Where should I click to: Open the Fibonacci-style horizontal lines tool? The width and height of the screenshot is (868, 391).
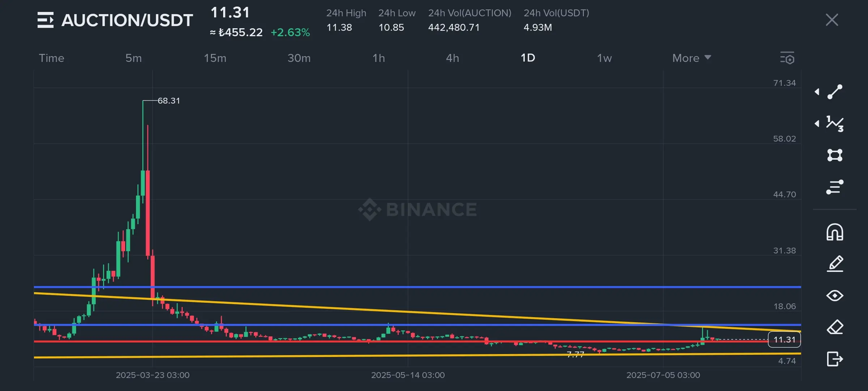tap(835, 187)
